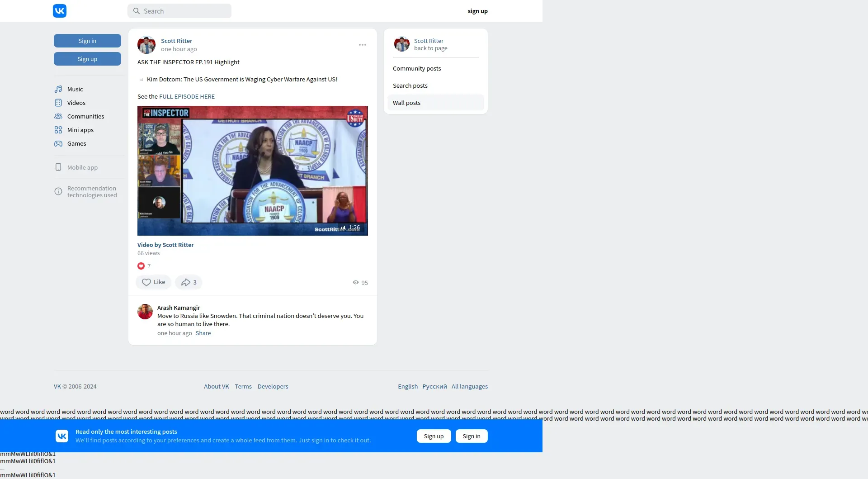Screen dimensions: 868x479
Task: Open the Developers footer link
Action: pyautogui.click(x=273, y=386)
